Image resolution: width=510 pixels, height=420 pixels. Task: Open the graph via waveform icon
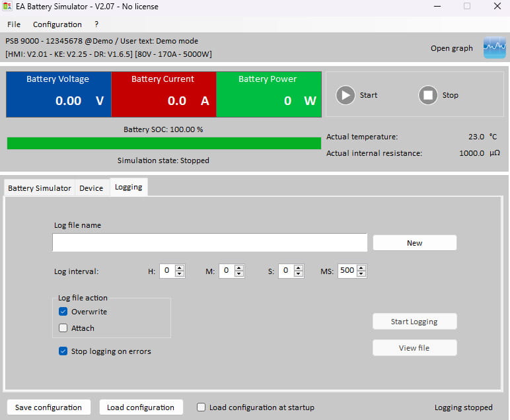point(494,48)
